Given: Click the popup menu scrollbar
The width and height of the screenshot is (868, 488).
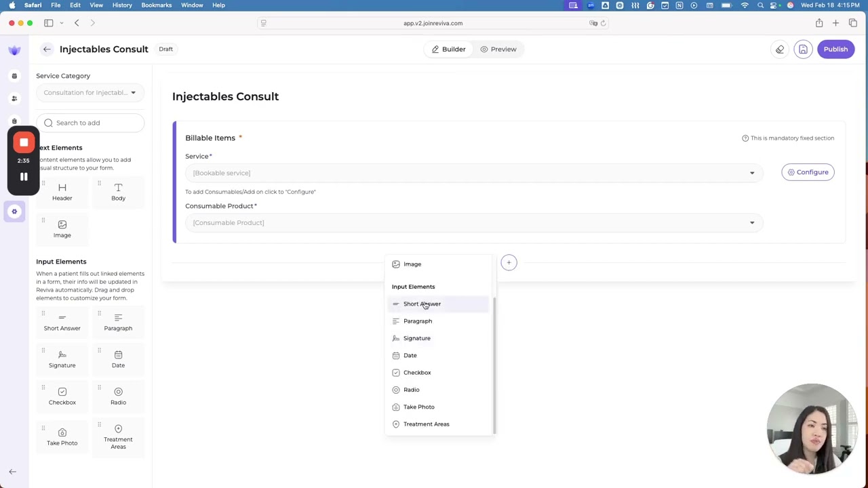Looking at the screenshot, I should (494, 365).
